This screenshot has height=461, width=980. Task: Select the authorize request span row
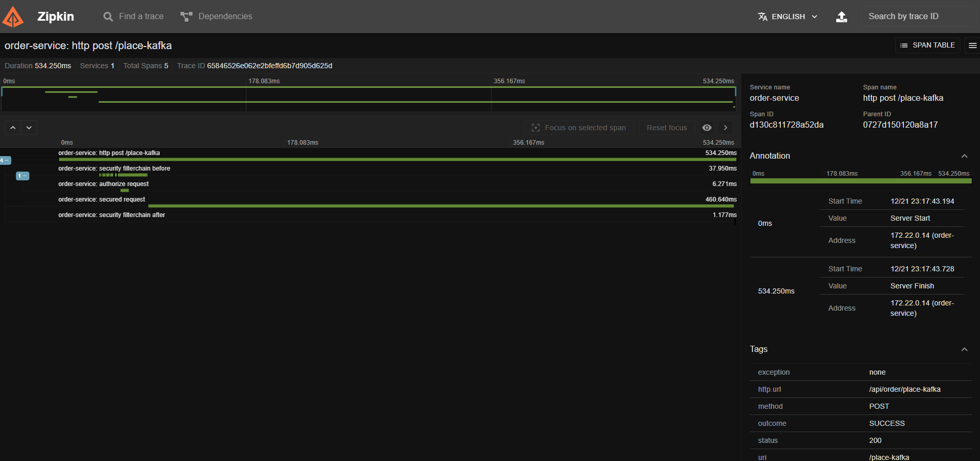coord(370,187)
